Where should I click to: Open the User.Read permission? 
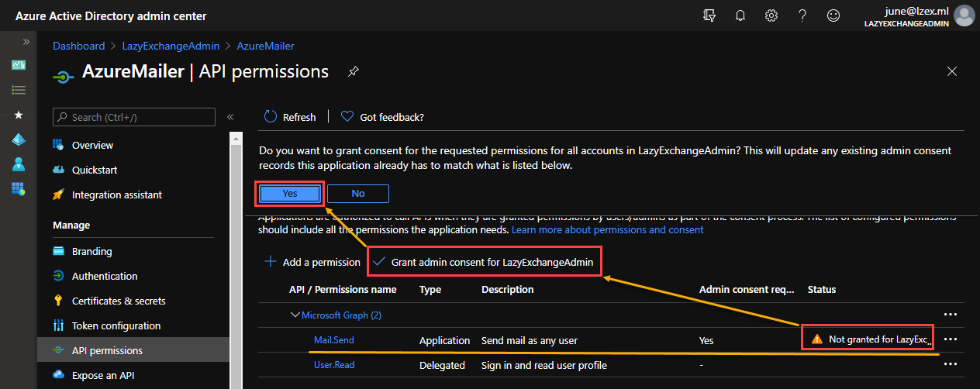(x=334, y=365)
